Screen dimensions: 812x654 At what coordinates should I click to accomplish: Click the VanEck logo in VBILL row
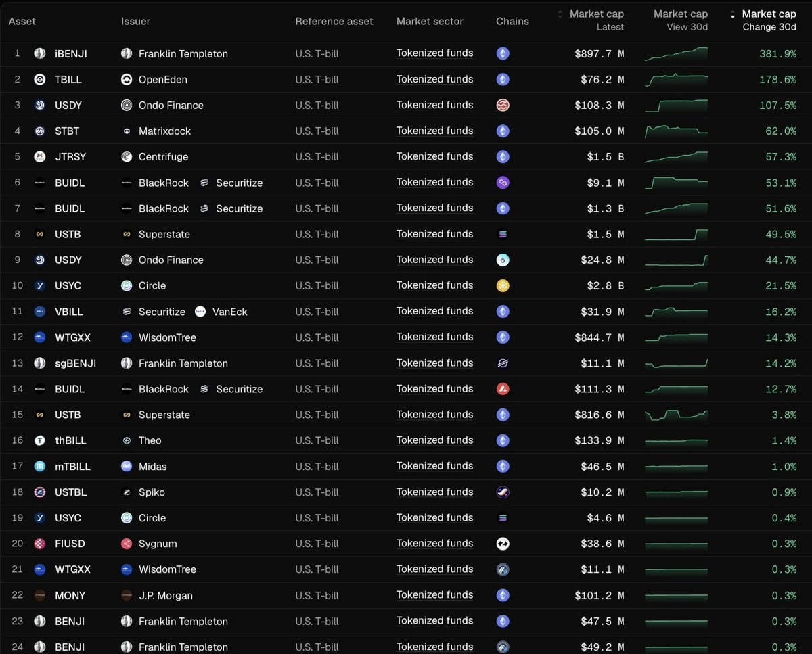(200, 312)
